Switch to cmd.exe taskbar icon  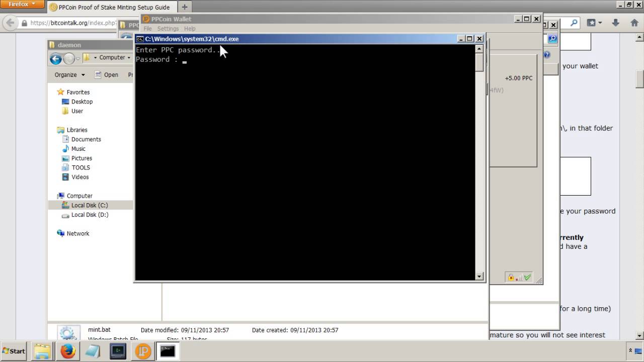click(168, 351)
